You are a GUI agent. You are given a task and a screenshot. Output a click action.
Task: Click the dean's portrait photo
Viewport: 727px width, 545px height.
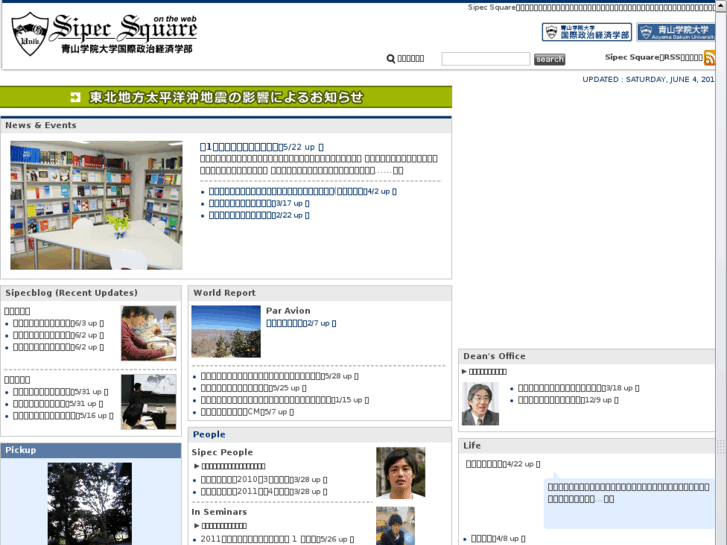pos(480,404)
